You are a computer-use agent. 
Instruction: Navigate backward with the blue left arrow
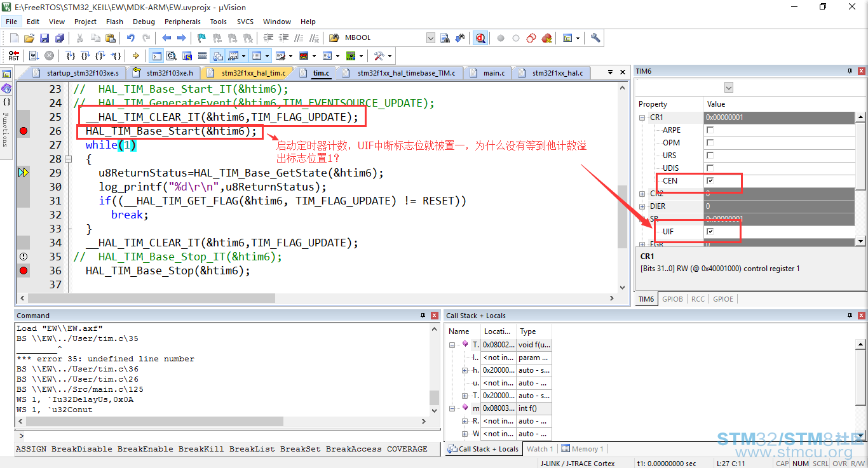[166, 38]
